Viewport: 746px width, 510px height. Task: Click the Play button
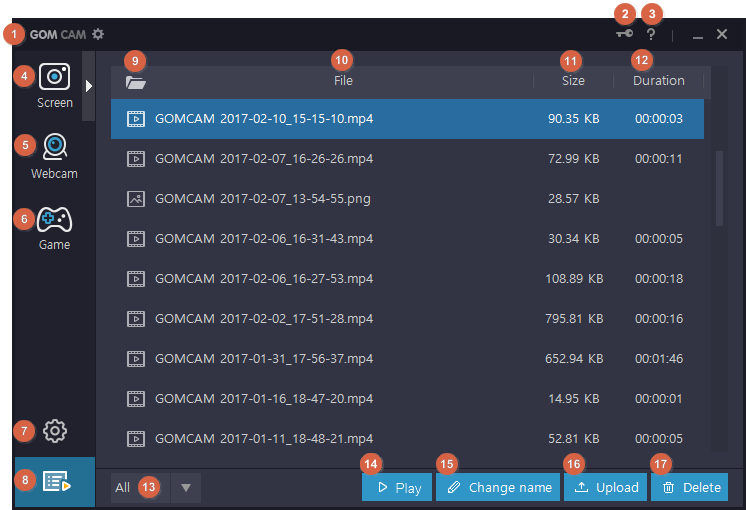(397, 487)
